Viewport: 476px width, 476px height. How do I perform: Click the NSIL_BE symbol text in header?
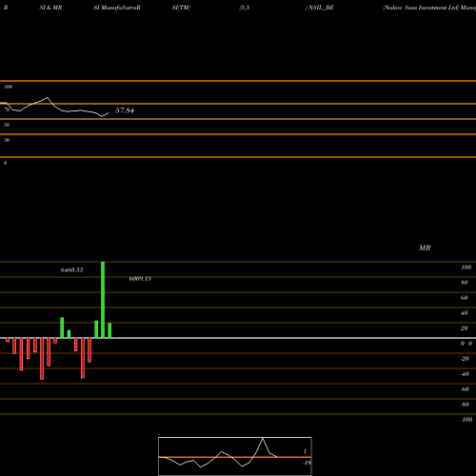coord(321,8)
